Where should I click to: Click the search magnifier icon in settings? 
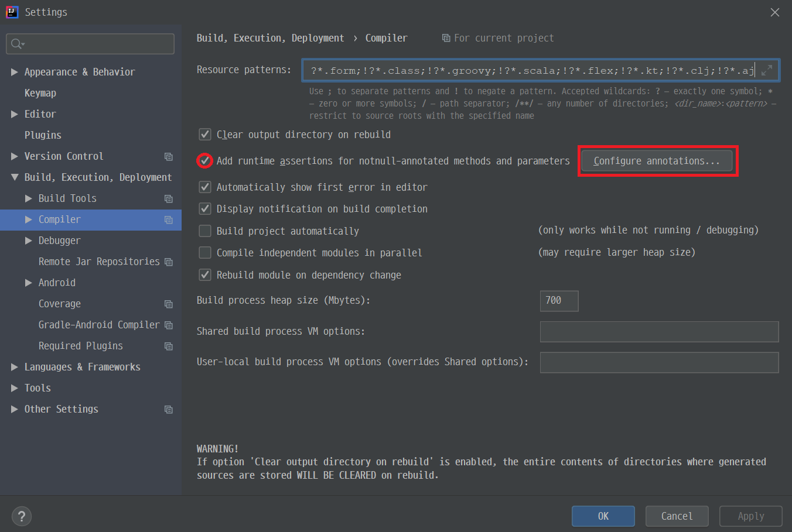(17, 44)
